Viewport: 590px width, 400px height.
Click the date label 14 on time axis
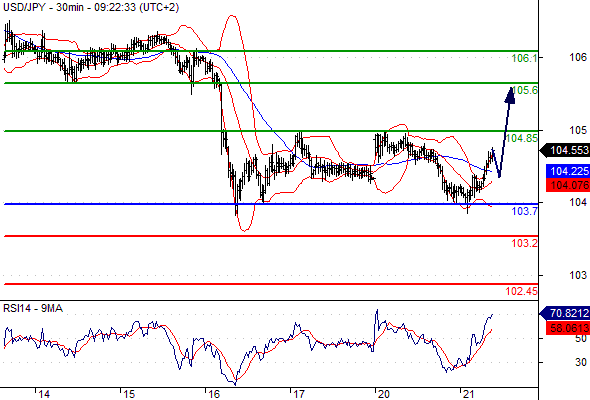tap(44, 394)
